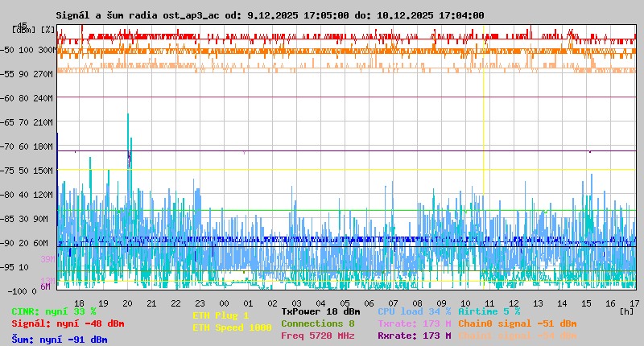Screen dimensions: 644x346
Task: Click the 12 hour label on time axis
Action: pos(514,303)
